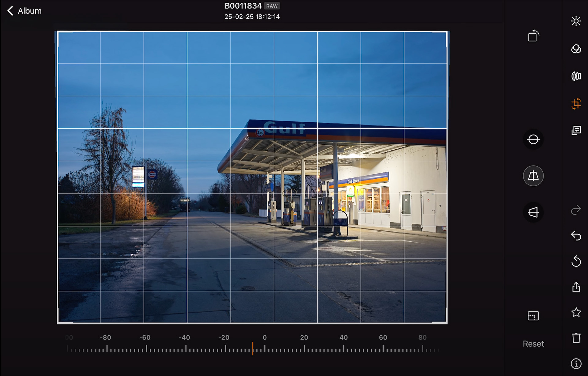Screen dimensions: 588x376
Task: Reset the crop adjustments
Action: coord(533,344)
